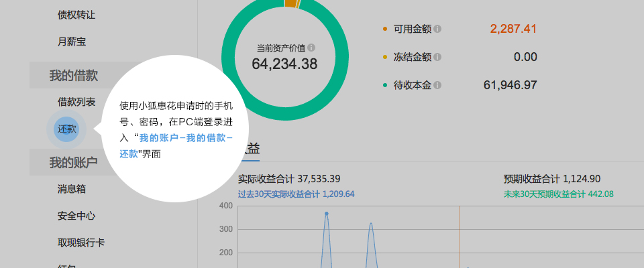Screen dimensions: 644x268
Task: Open 消息箱 under 我的账户
Action: [72, 189]
